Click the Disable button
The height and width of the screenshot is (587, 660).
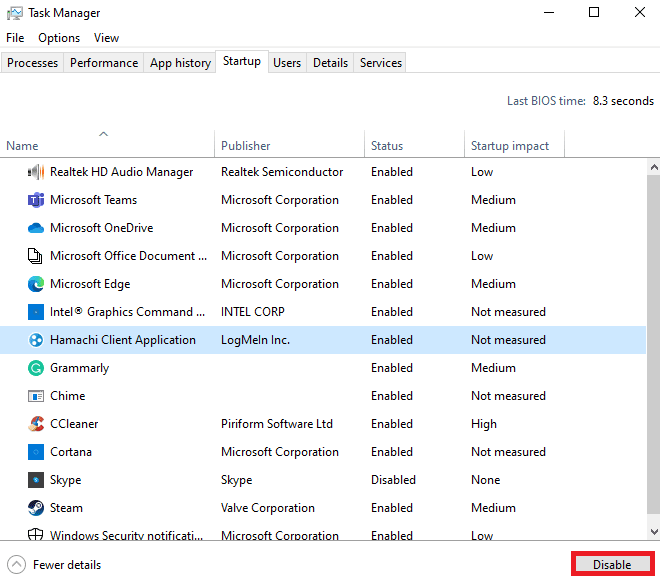click(612, 564)
